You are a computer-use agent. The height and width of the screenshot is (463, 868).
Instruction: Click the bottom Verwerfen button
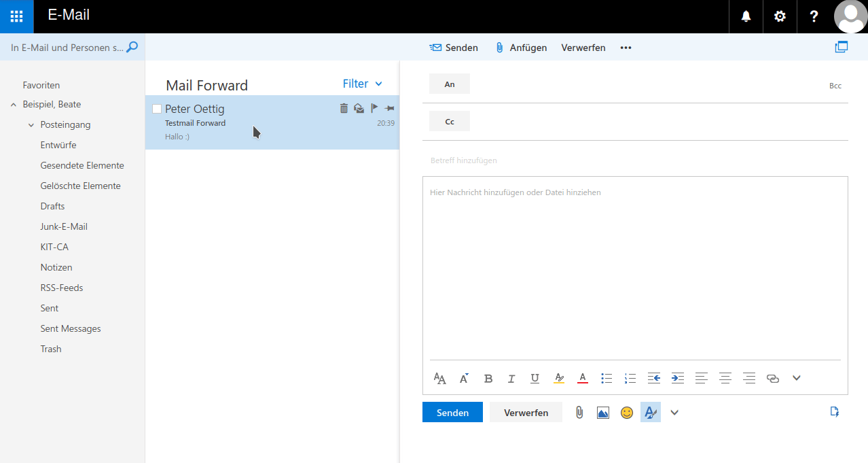(x=526, y=412)
